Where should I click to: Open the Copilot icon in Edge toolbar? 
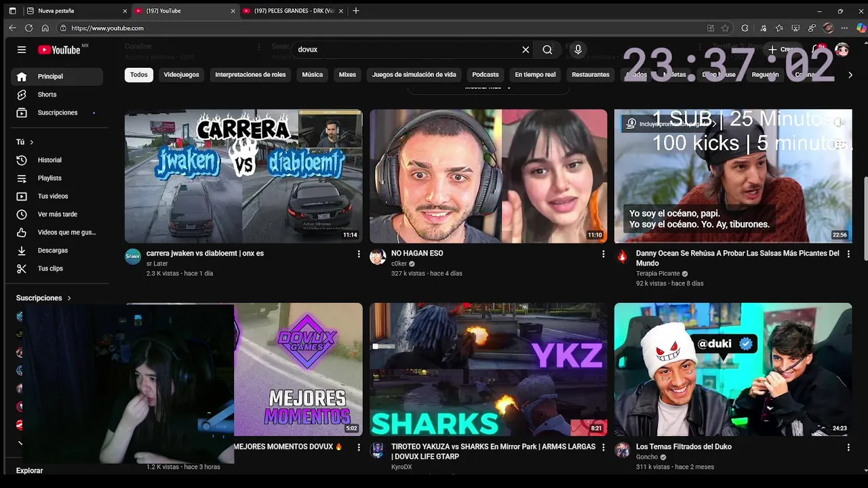pos(862,28)
